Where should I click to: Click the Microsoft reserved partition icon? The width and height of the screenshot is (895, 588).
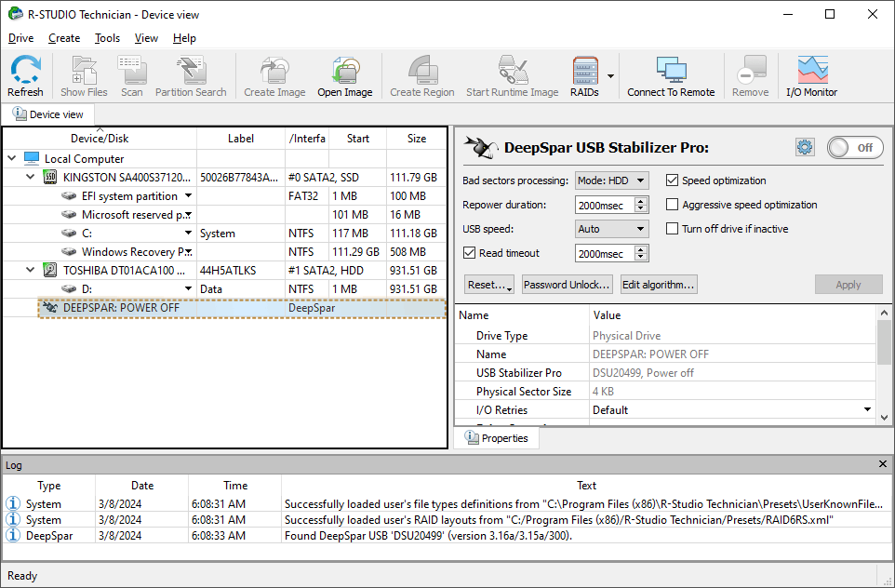(69, 215)
